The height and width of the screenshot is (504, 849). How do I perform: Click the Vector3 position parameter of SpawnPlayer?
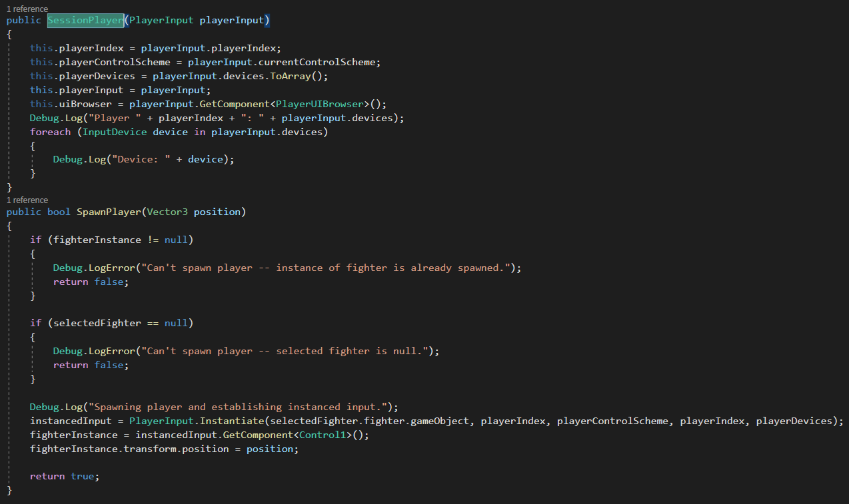(x=167, y=211)
